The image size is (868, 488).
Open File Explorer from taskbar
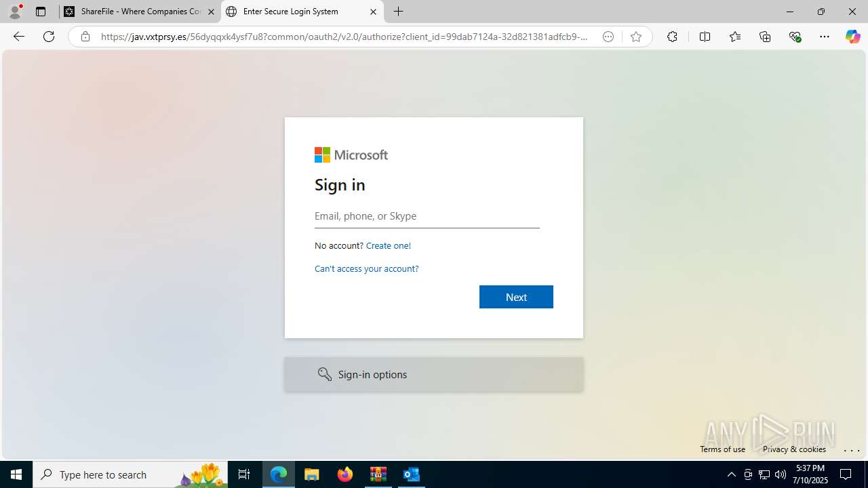312,474
